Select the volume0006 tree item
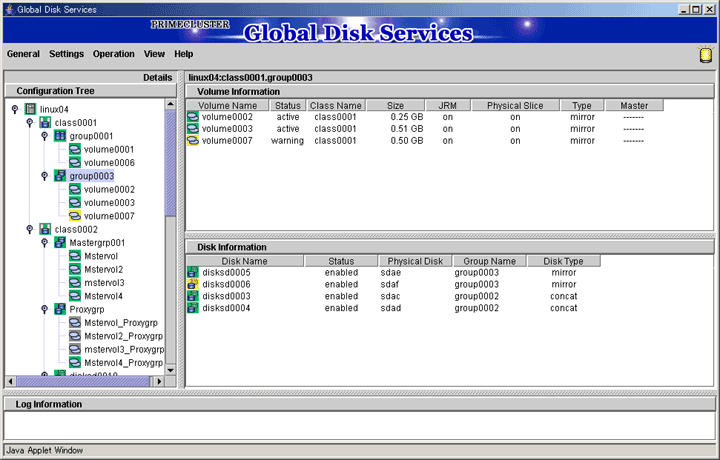720x460 pixels. coord(109,163)
